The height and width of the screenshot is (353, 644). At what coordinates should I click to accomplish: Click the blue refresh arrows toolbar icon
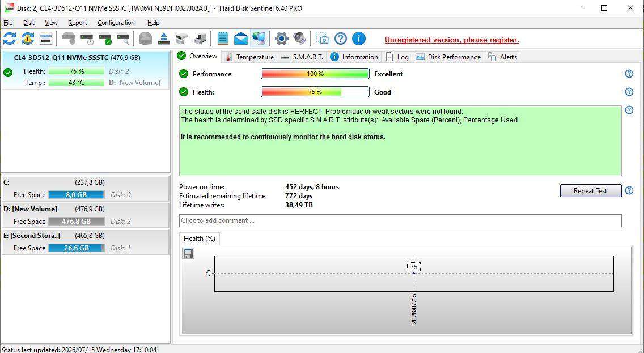tap(10, 39)
